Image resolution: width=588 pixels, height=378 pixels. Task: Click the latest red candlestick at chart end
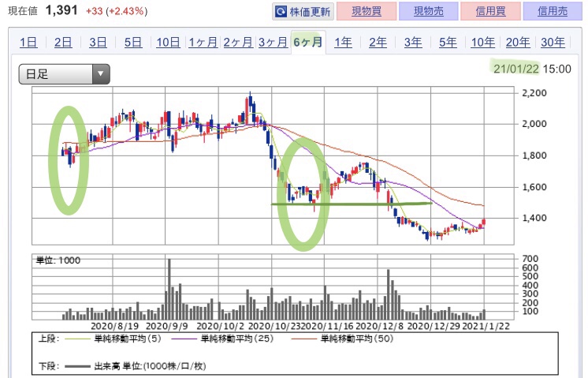(484, 223)
